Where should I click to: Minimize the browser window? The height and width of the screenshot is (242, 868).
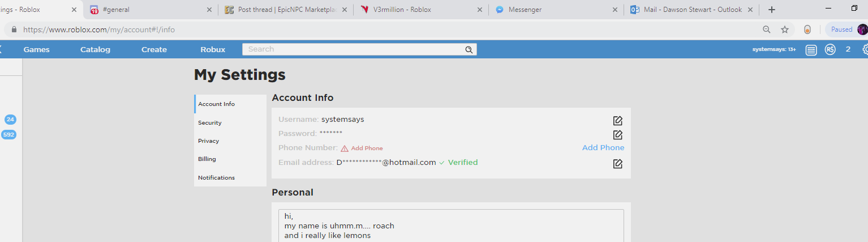[828, 9]
